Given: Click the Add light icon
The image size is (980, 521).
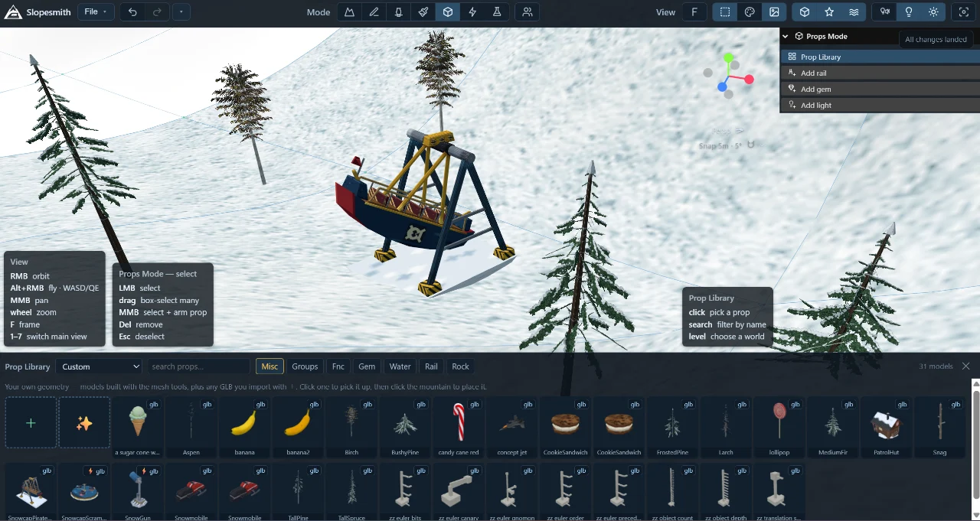Looking at the screenshot, I should (x=792, y=105).
